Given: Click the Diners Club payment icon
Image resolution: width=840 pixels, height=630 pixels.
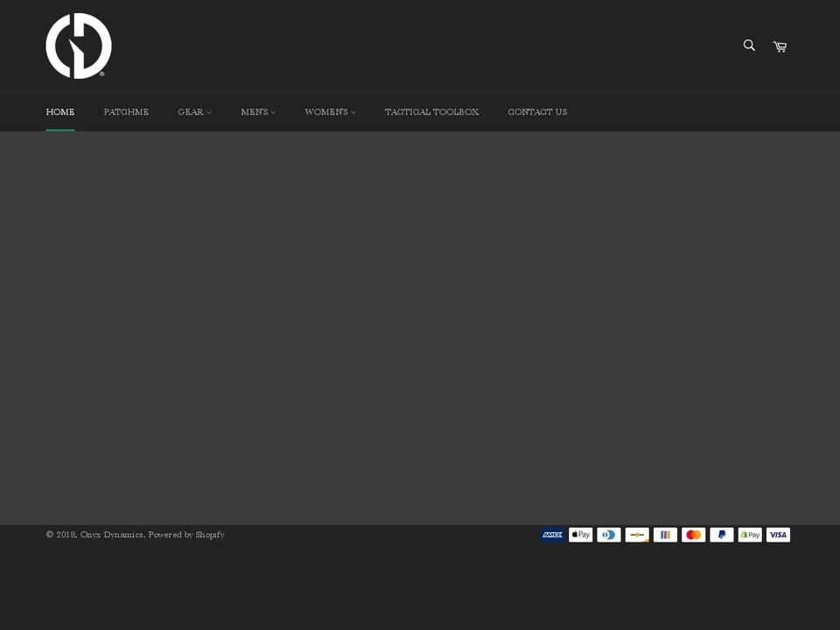Looking at the screenshot, I should 609,535.
